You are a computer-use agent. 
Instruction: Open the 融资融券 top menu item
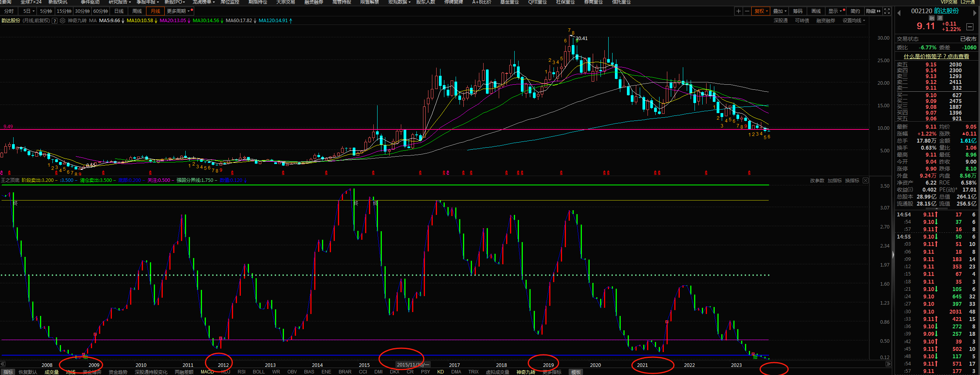(x=313, y=2)
